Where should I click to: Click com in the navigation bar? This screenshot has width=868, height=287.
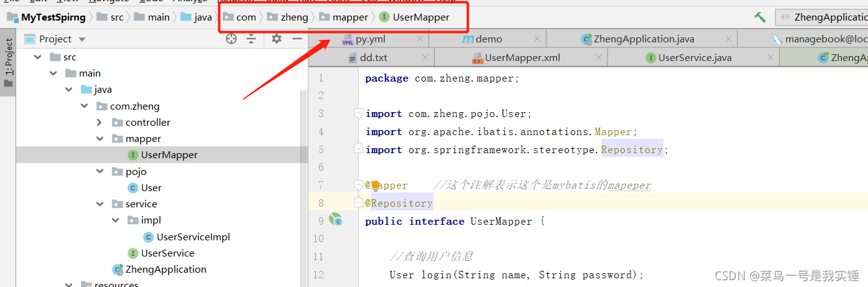click(240, 17)
